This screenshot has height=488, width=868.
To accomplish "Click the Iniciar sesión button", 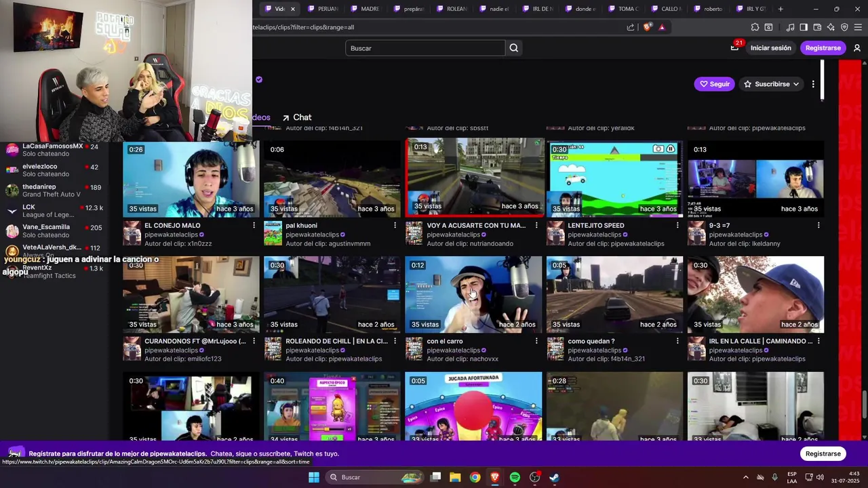I will click(x=770, y=48).
